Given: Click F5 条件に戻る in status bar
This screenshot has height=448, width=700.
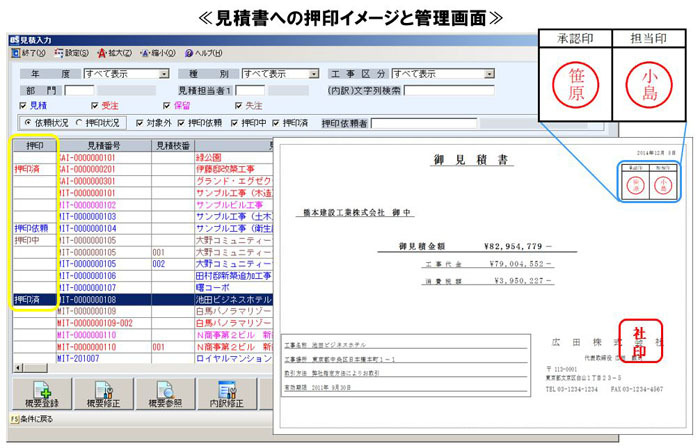Looking at the screenshot, I should pos(32,419).
